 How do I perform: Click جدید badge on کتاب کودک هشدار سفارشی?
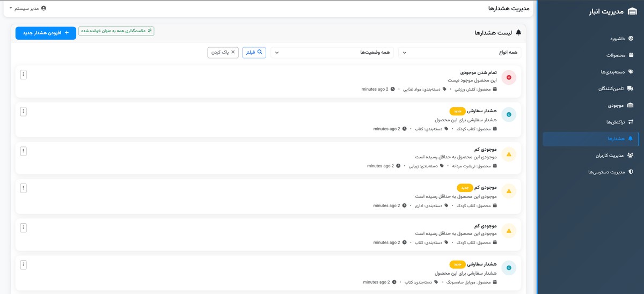pos(458,111)
